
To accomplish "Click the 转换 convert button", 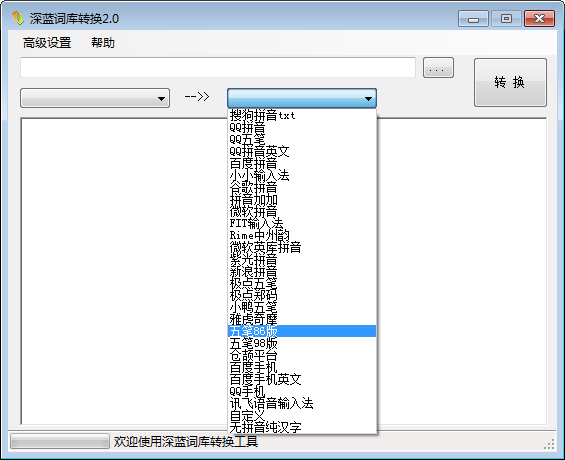I will (x=510, y=82).
